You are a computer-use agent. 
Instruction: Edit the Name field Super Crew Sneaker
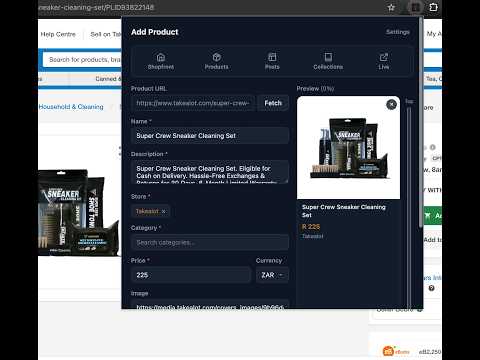pyautogui.click(x=210, y=136)
